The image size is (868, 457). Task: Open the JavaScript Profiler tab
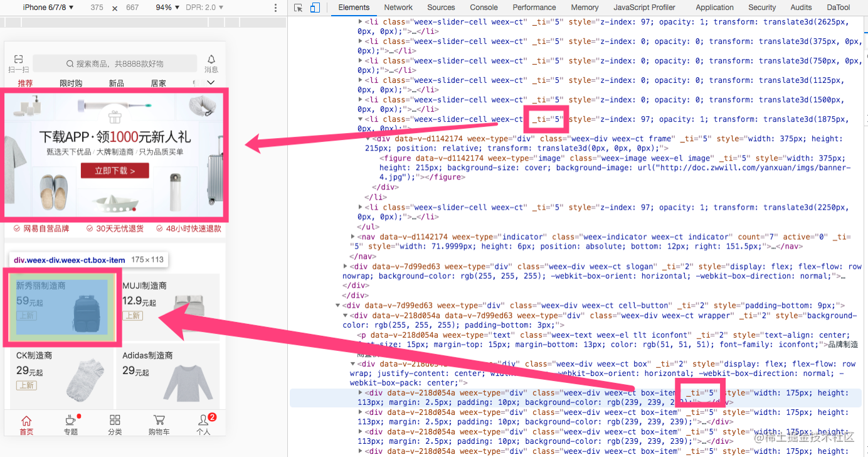(x=644, y=8)
